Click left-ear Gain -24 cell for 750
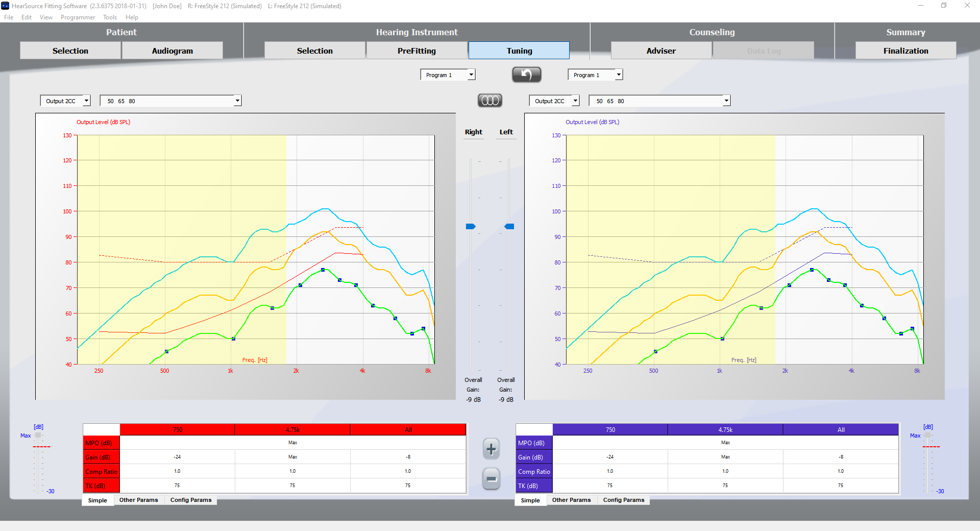 point(610,457)
